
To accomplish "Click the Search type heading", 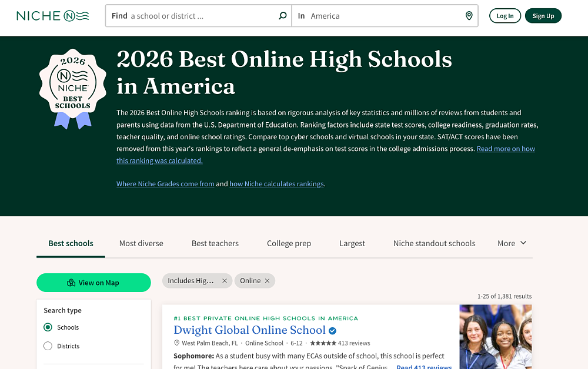I will (63, 311).
